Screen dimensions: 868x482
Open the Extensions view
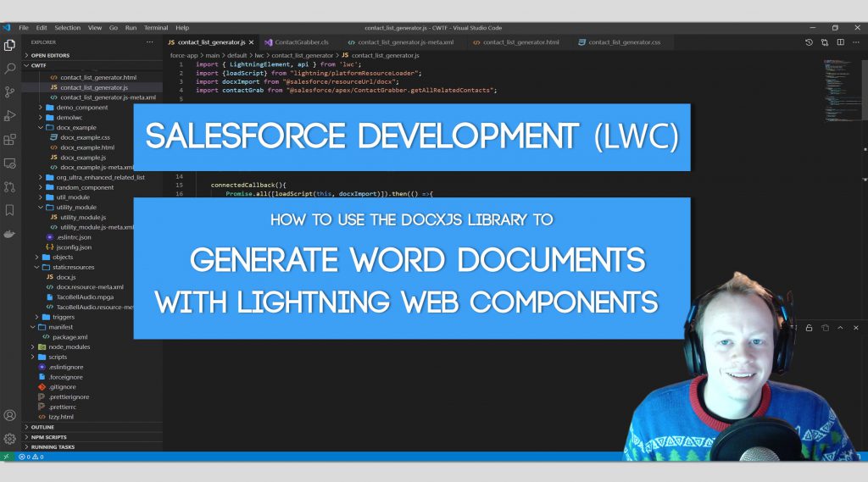point(9,140)
